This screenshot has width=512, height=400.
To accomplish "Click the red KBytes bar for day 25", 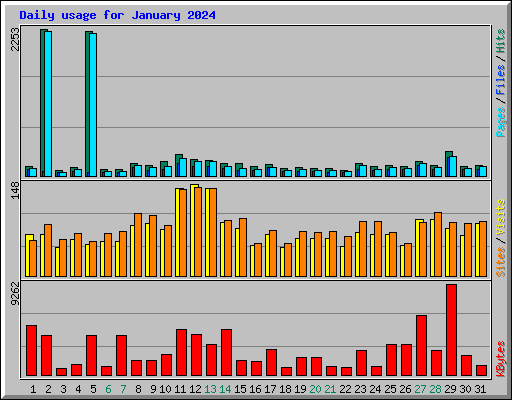I will click(391, 360).
